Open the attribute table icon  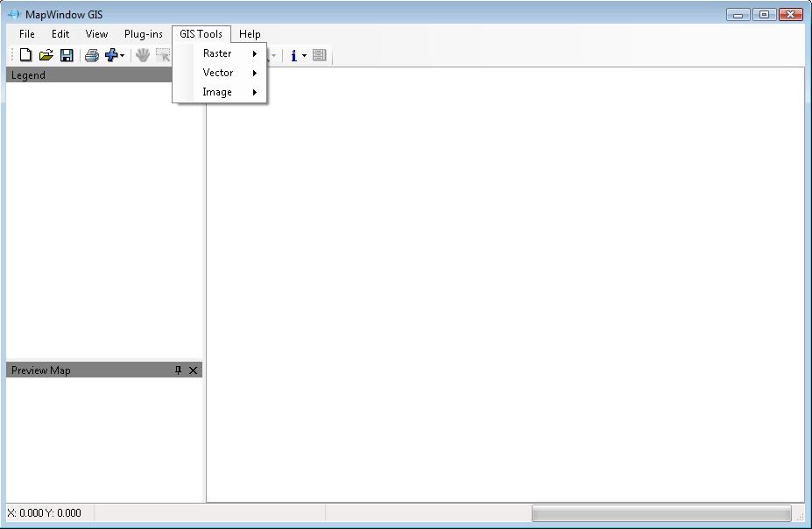(319, 55)
